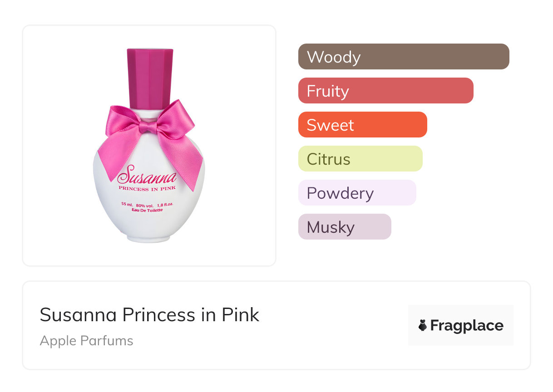Click the Sweet accord bar

[362, 125]
